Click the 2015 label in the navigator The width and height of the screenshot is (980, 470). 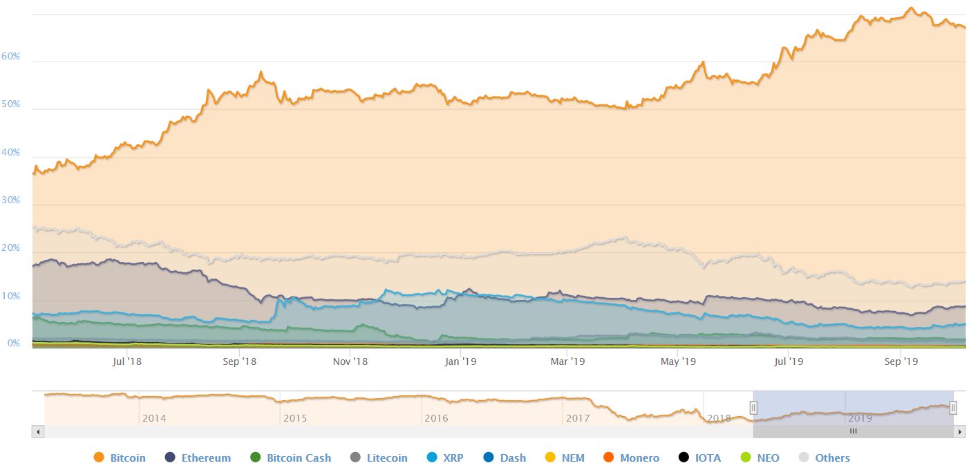[x=295, y=418]
